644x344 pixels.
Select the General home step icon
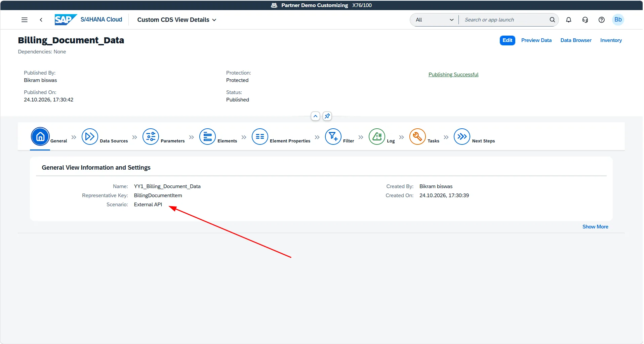click(x=40, y=136)
